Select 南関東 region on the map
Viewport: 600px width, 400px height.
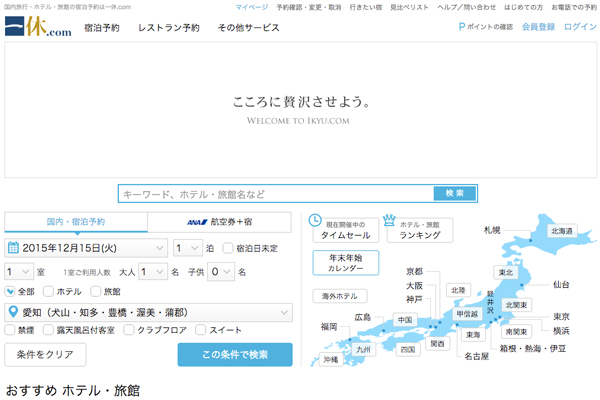point(517,332)
